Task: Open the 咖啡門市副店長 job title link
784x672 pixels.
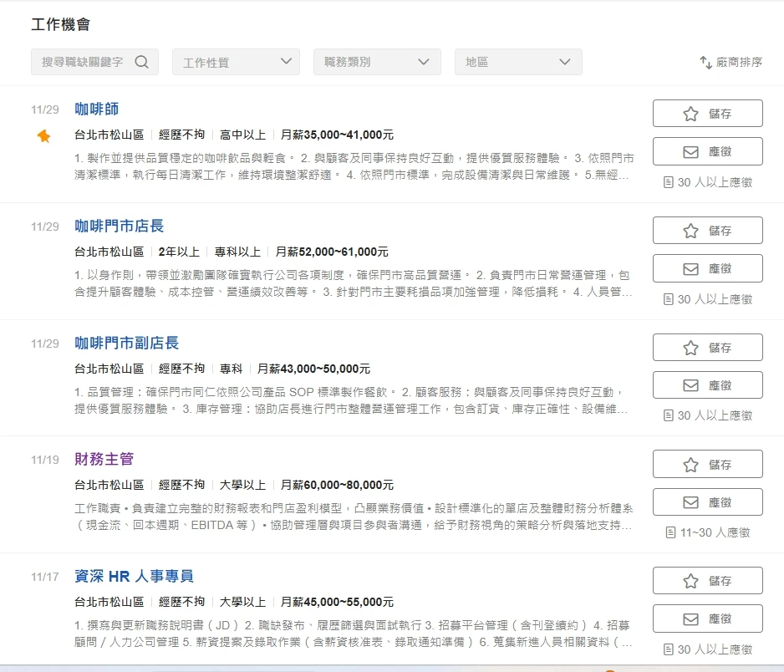Action: pos(127,344)
